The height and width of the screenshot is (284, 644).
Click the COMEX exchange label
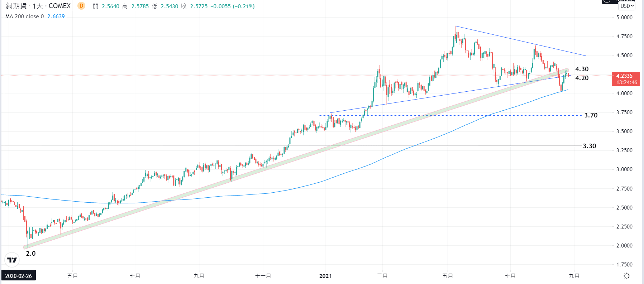click(59, 6)
